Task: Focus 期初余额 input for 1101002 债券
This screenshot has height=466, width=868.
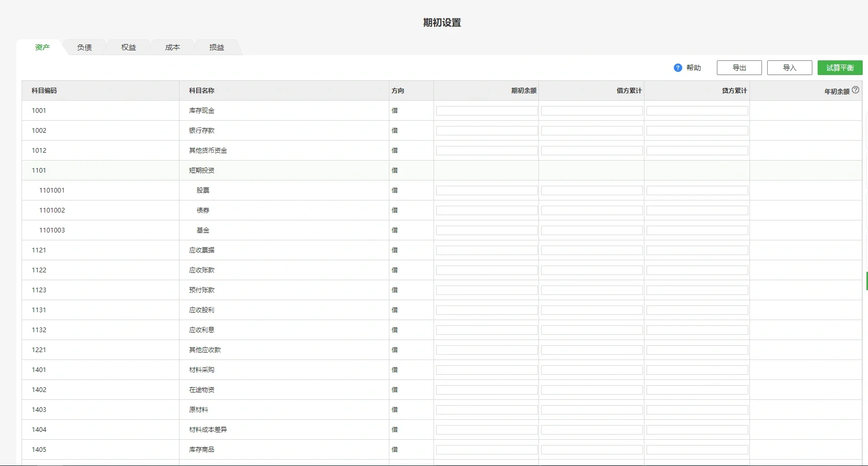Action: click(x=487, y=210)
